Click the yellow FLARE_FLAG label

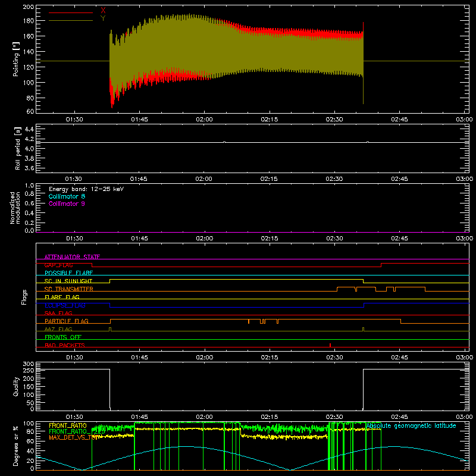[62, 297]
